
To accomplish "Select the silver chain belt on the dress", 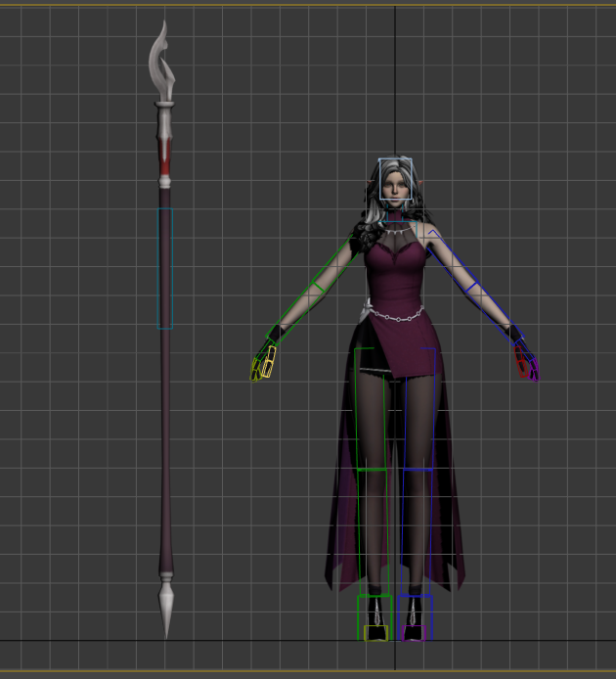I will point(396,316).
